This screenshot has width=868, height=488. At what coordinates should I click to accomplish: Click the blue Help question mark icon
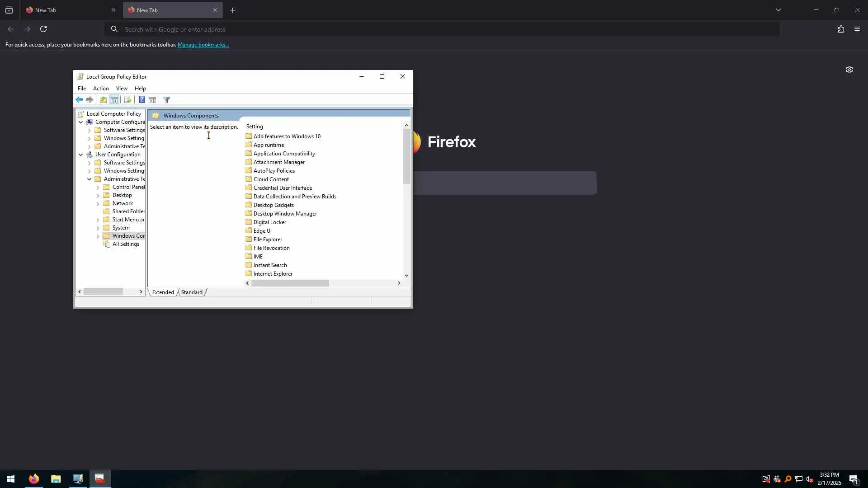(x=142, y=100)
